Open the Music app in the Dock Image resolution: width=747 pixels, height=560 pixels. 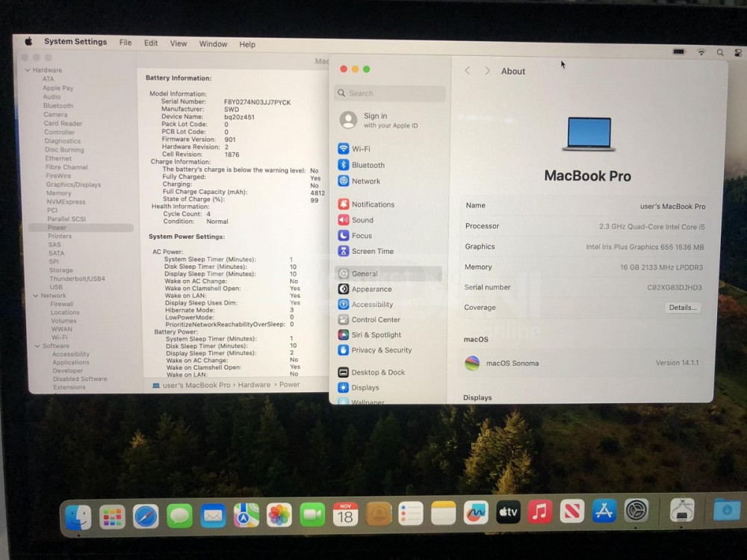(x=539, y=511)
